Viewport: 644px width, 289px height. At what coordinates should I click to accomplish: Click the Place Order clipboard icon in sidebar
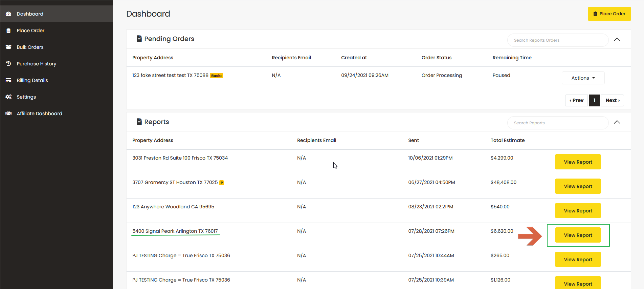coord(8,30)
